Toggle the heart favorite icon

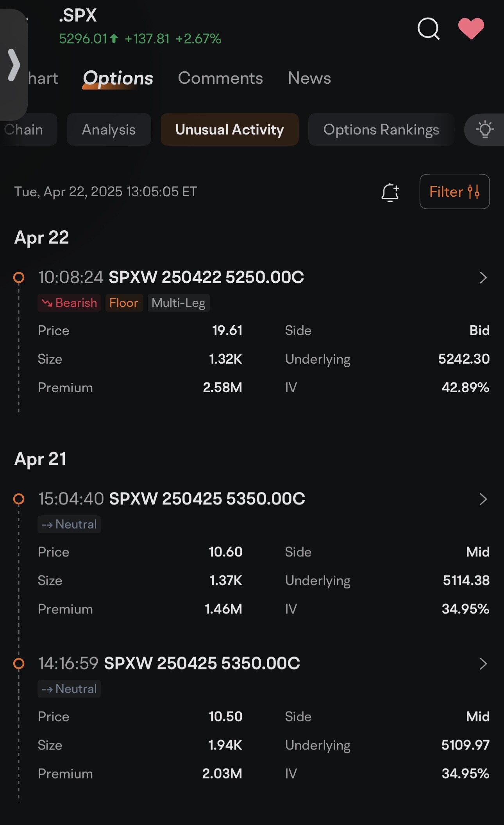[x=471, y=29]
